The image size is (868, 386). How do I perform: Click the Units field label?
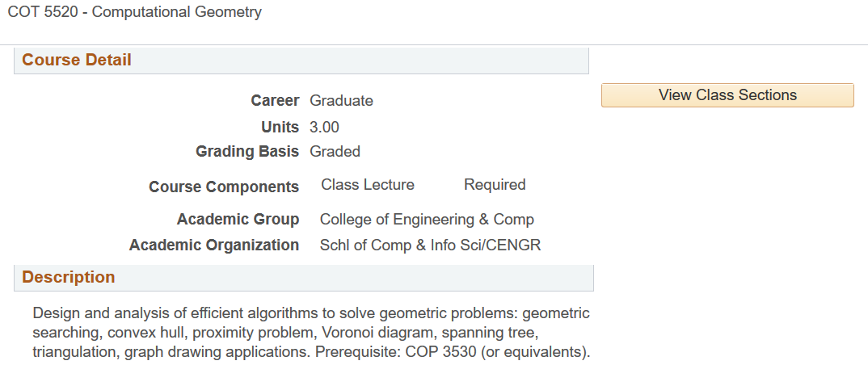(280, 127)
